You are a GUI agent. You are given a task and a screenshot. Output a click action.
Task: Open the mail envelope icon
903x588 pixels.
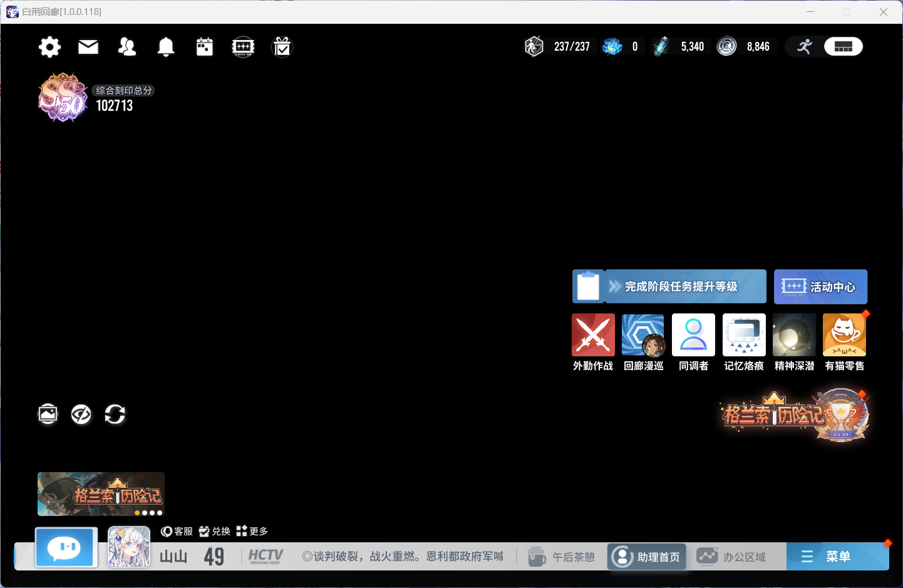click(x=88, y=47)
